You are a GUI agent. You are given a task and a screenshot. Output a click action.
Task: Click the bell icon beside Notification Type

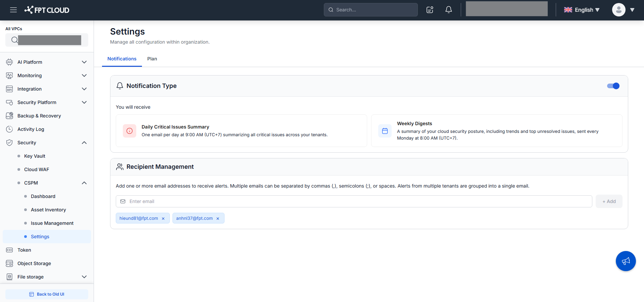pos(120,86)
